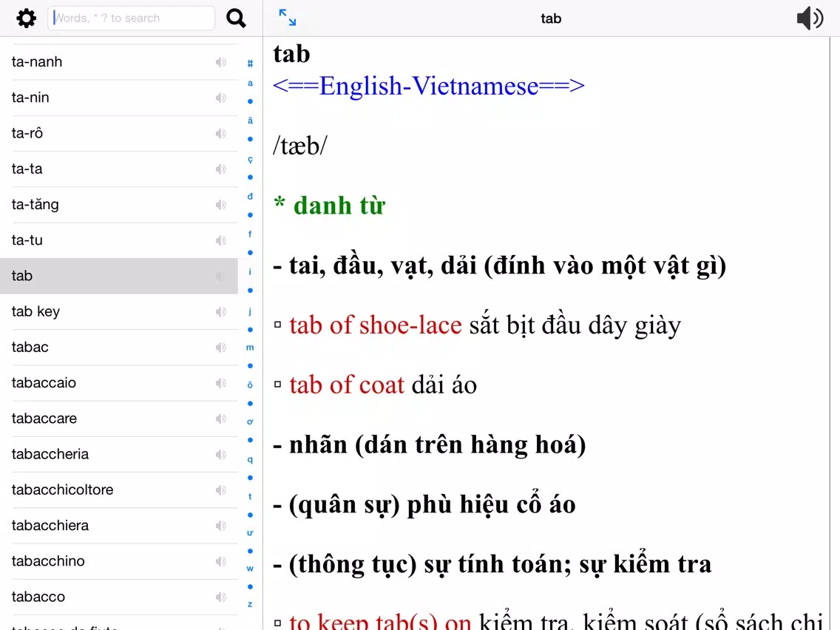Play audio for tabaccheria entry
840x630 pixels.
pos(220,454)
